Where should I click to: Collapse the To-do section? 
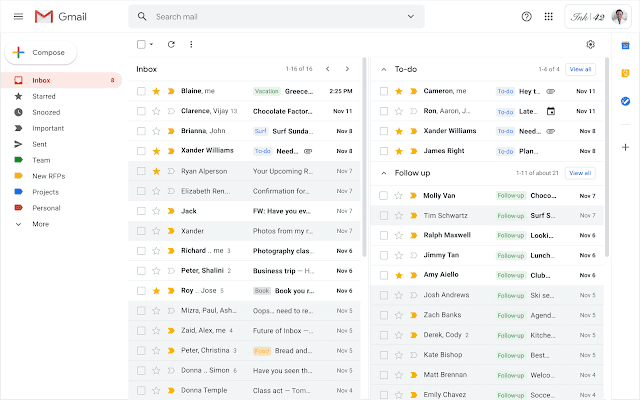[384, 69]
